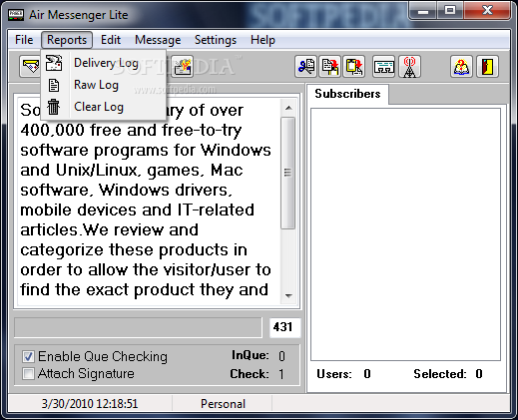Image resolution: width=518 pixels, height=420 pixels.
Task: Click the empty subscribers list box
Action: pos(405,234)
